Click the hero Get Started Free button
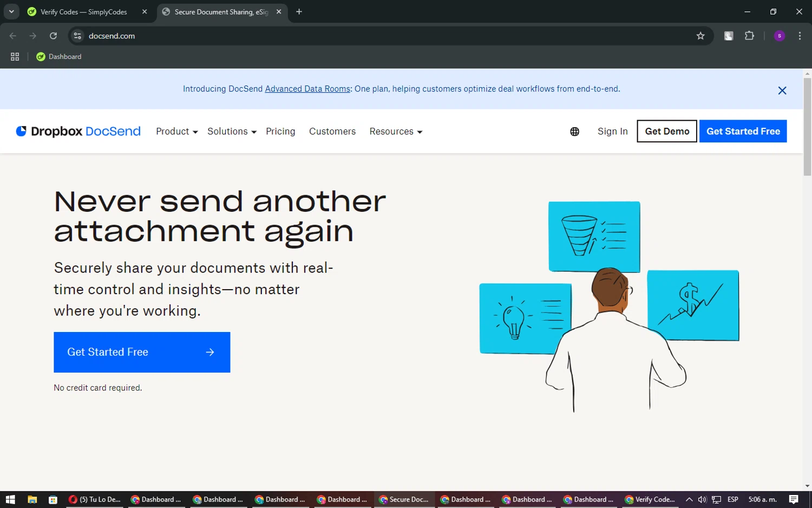 click(142, 352)
